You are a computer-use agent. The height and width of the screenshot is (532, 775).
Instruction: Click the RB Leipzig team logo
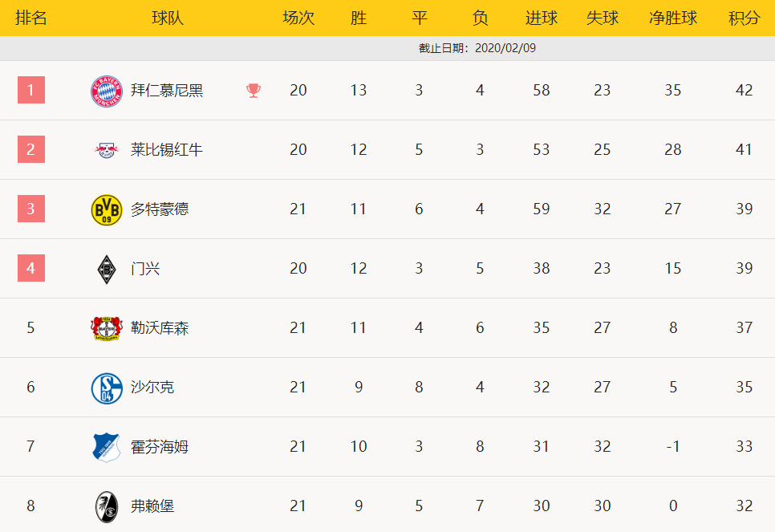106,150
